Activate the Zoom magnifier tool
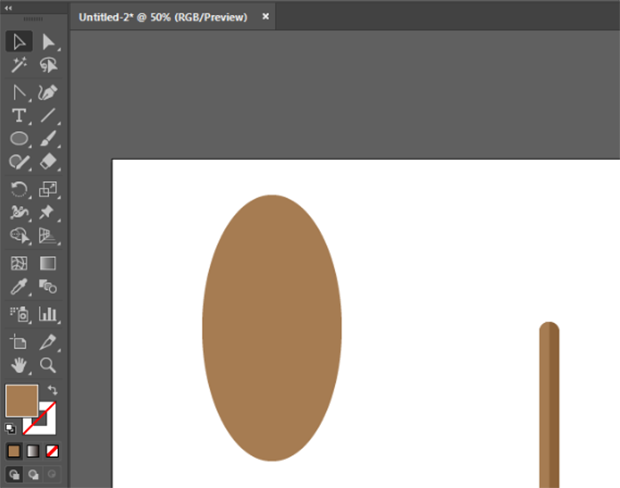Screen dimensions: 620x488 [47, 365]
